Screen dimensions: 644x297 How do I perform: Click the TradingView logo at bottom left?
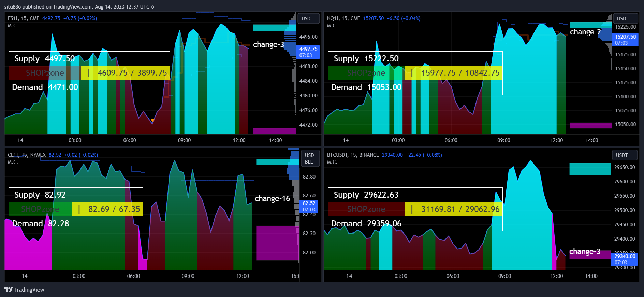click(x=24, y=289)
